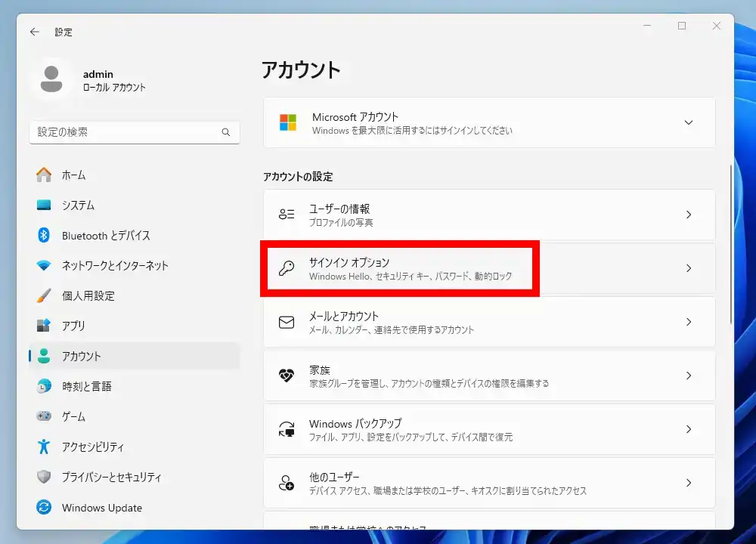Click the Windows バックアップ icon
The height and width of the screenshot is (544, 756).
coord(287,429)
